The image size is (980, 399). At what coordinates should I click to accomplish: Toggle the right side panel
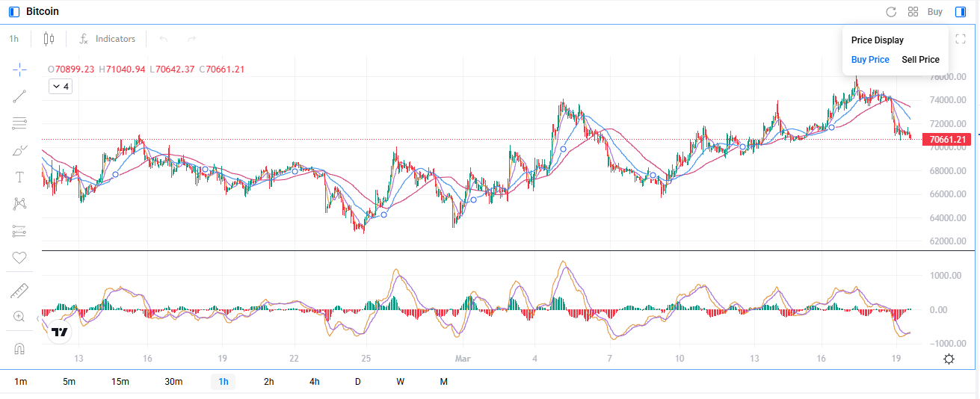click(x=961, y=12)
